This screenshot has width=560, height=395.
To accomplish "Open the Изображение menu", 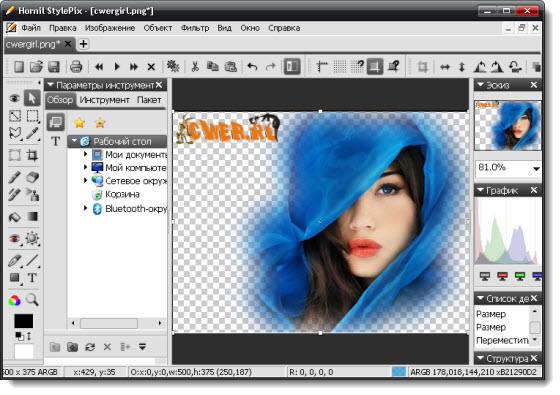I will point(110,28).
